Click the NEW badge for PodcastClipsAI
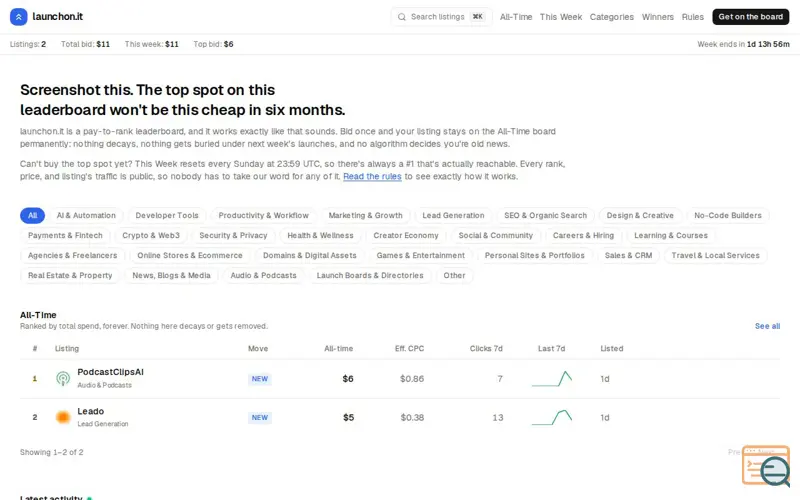 click(x=260, y=379)
